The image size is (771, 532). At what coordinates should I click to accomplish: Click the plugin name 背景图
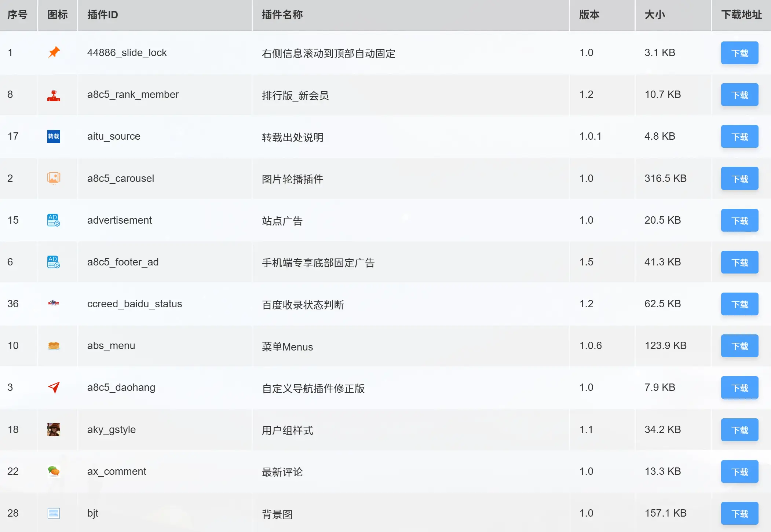pos(277,514)
